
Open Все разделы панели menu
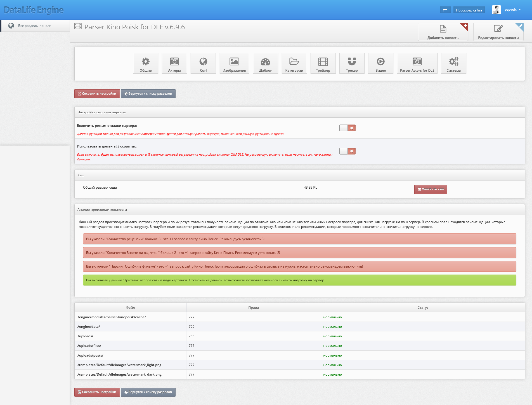click(35, 26)
